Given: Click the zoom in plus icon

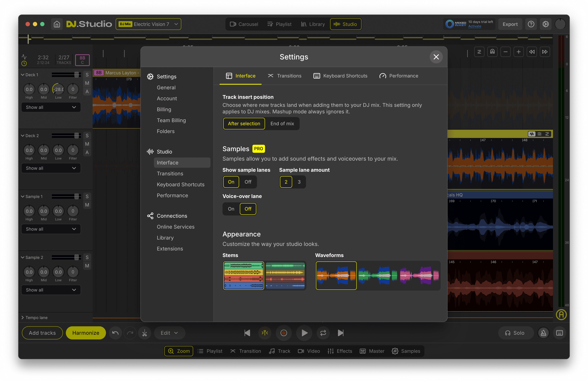Looking at the screenshot, I should pos(519,52).
